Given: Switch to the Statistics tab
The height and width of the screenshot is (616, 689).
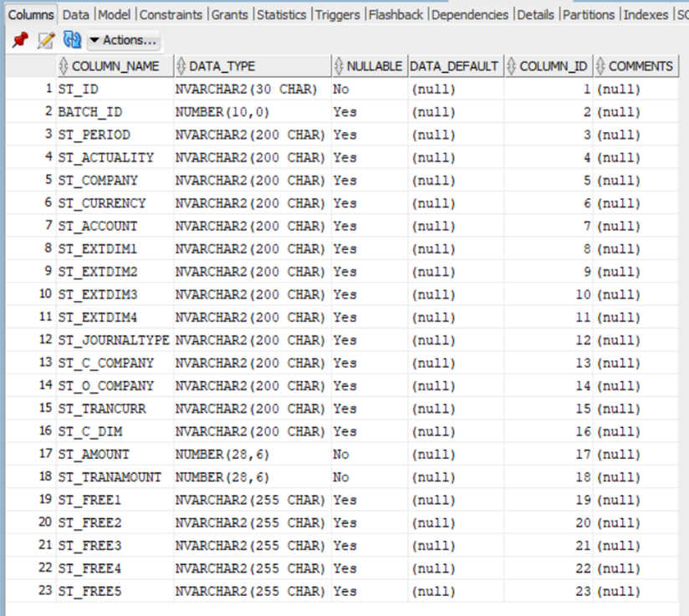Looking at the screenshot, I should click(281, 15).
